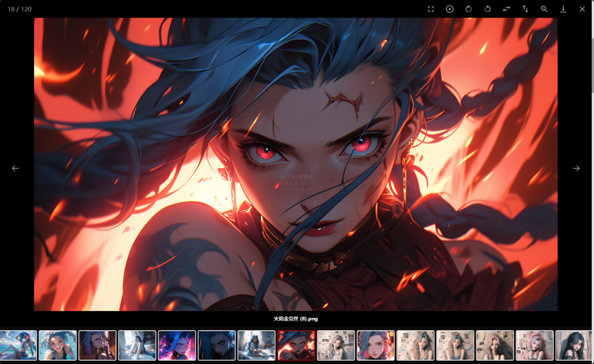Open the pink hair bun thumbnail
This screenshot has height=364, width=594.
[535, 345]
